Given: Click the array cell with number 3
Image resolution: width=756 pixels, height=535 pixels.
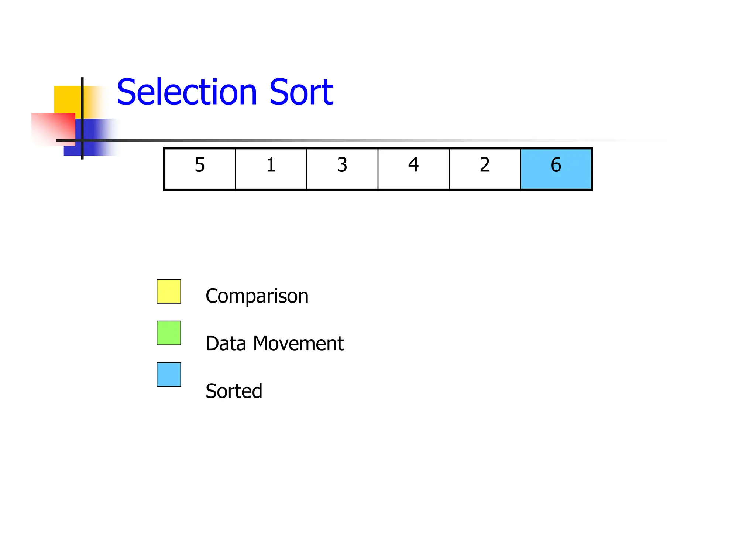Looking at the screenshot, I should 342,169.
